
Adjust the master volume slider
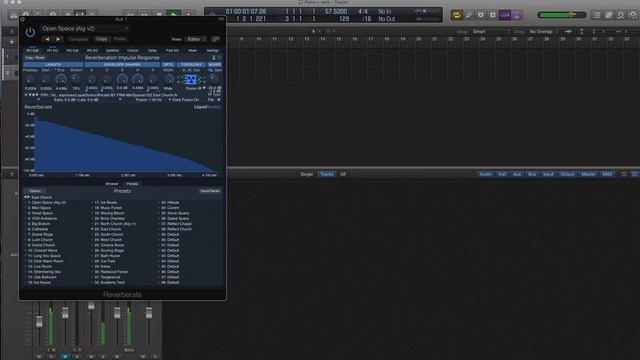562,15
